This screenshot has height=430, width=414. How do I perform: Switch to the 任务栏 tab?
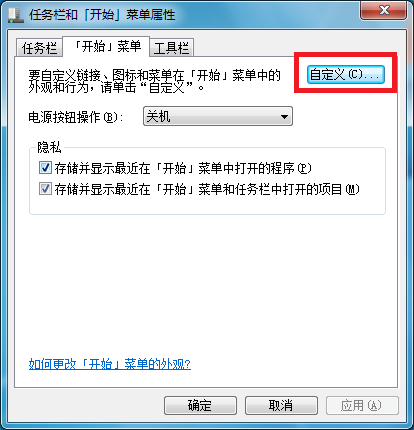[x=39, y=48]
